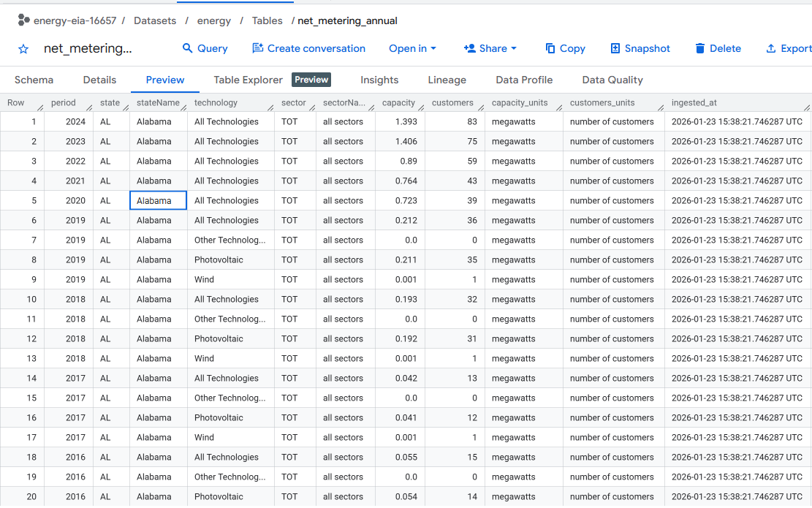Screen dimensions: 812x508
Task: Open the Details tab
Action: (x=99, y=80)
